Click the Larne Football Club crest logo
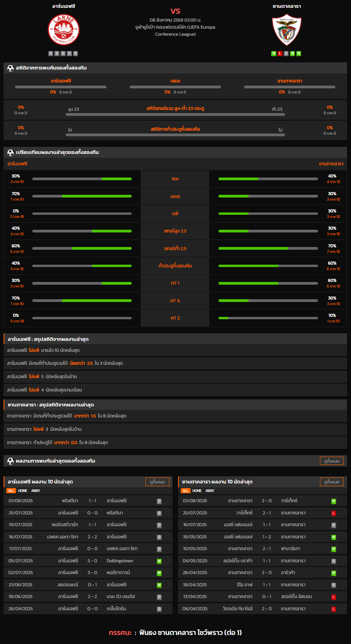The image size is (351, 644). pyautogui.click(x=64, y=30)
